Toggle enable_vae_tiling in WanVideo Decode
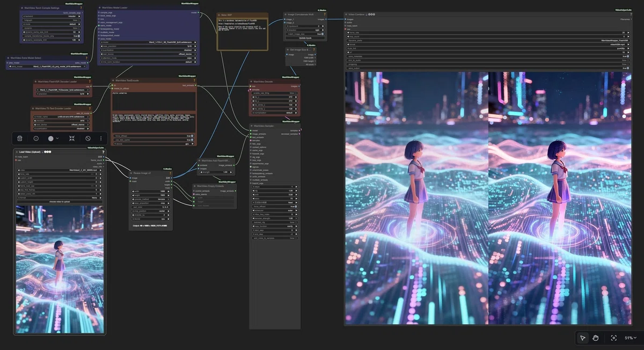Screen dimensions: 644x350 (x=275, y=93)
